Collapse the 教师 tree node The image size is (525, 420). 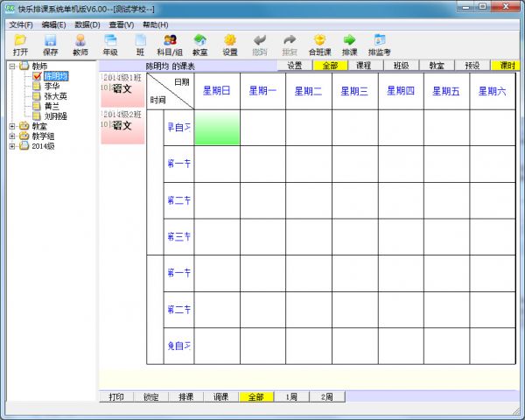click(12, 66)
